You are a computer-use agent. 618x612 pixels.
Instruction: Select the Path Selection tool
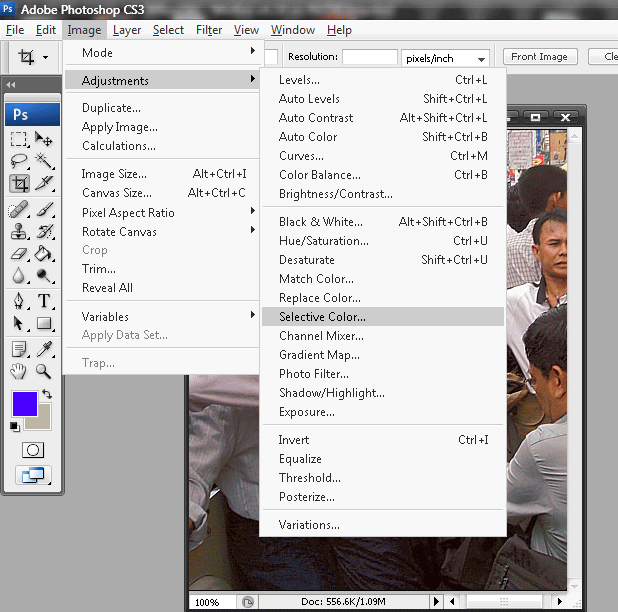[x=19, y=323]
